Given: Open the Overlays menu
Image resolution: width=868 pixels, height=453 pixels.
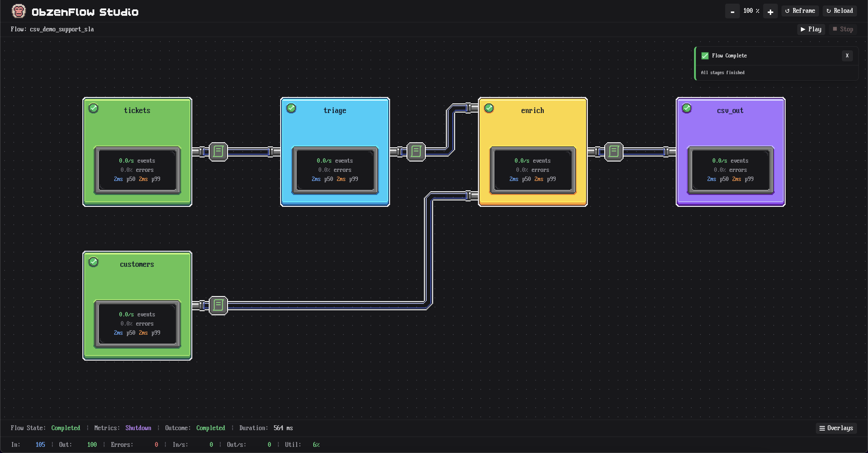Looking at the screenshot, I should point(836,428).
